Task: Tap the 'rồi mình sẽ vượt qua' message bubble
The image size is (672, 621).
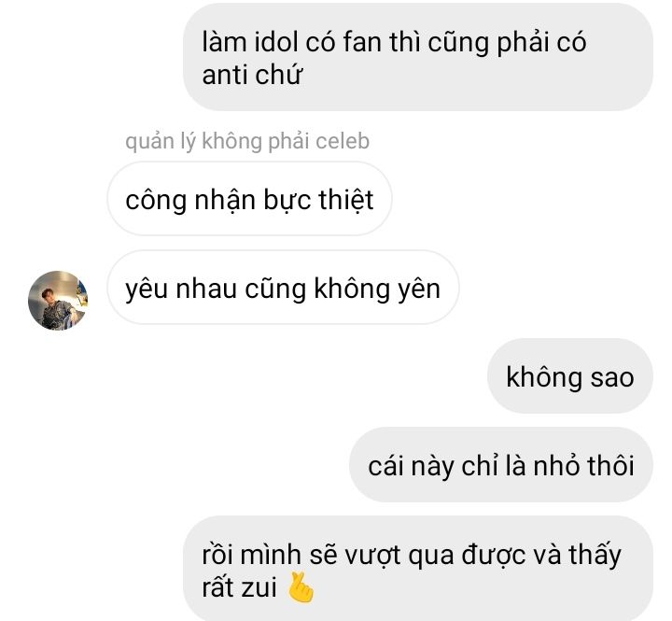Action: pyautogui.click(x=418, y=569)
